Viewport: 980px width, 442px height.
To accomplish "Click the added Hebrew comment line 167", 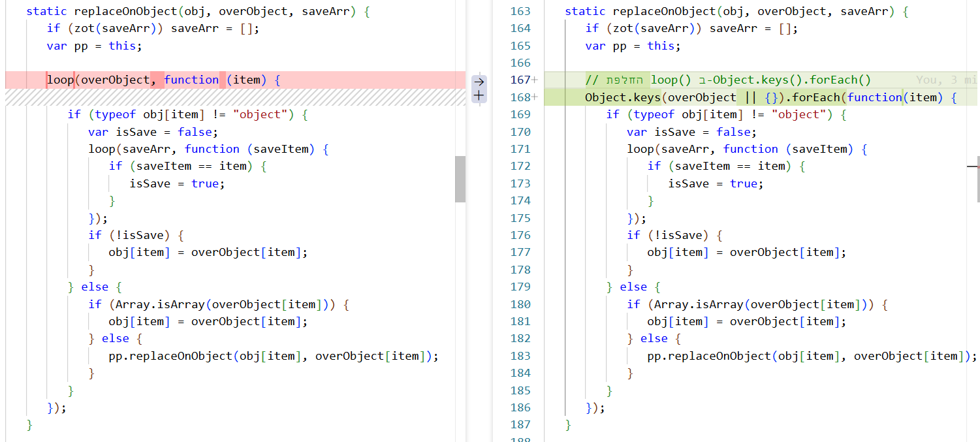I will pos(728,80).
